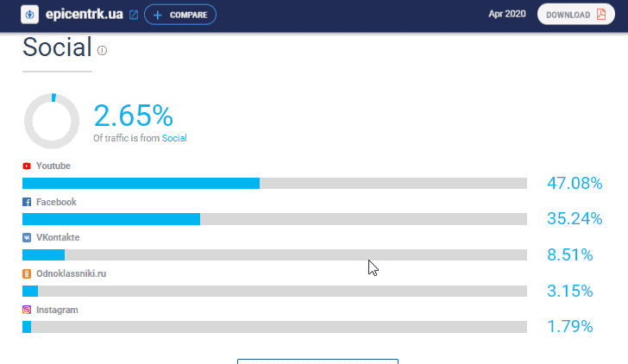Download the report as PDF
The image size is (628, 364).
pos(576,15)
